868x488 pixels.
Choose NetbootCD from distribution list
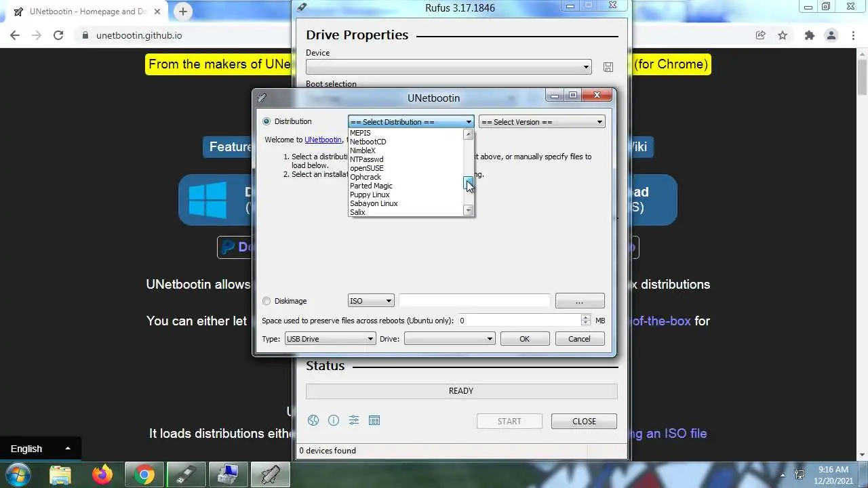pyautogui.click(x=406, y=142)
